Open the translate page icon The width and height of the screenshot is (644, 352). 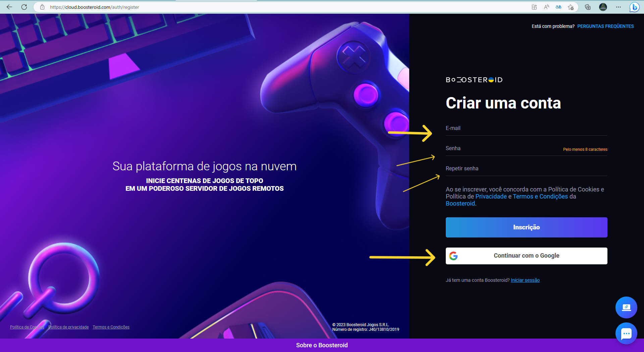pyautogui.click(x=558, y=7)
